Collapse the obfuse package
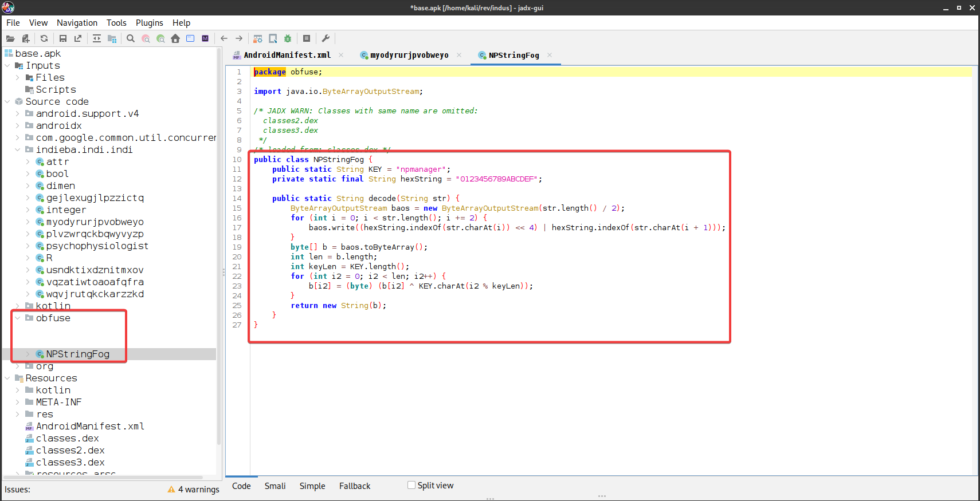The width and height of the screenshot is (980, 501). point(17,318)
